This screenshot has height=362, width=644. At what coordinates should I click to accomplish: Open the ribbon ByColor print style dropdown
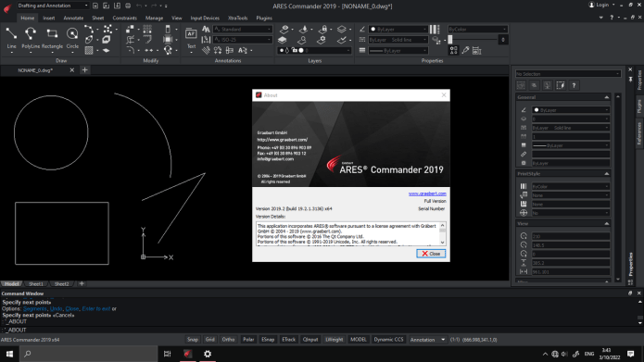[x=477, y=29]
